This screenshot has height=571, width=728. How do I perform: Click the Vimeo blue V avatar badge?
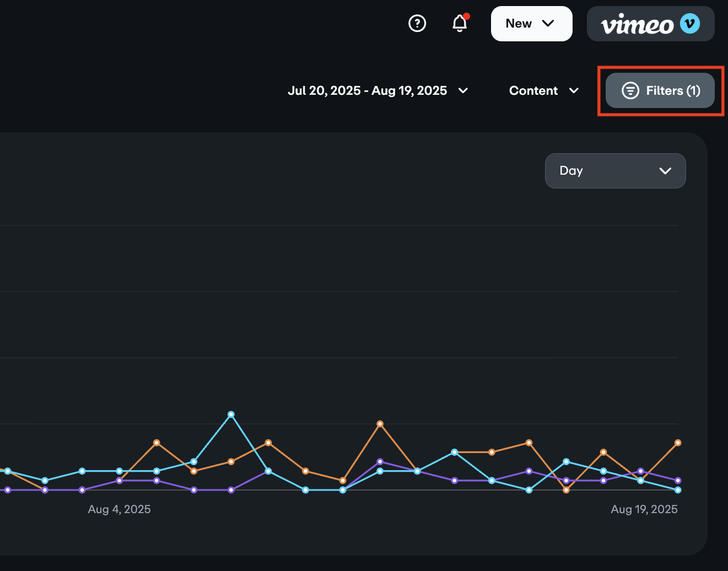[x=690, y=24]
